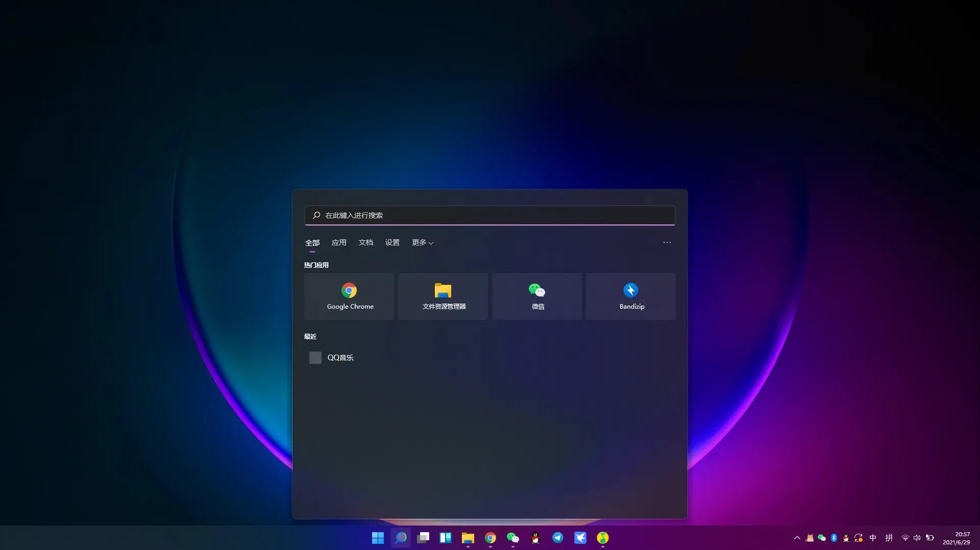Switch to the 应用 tab
980x550 pixels.
(x=339, y=243)
